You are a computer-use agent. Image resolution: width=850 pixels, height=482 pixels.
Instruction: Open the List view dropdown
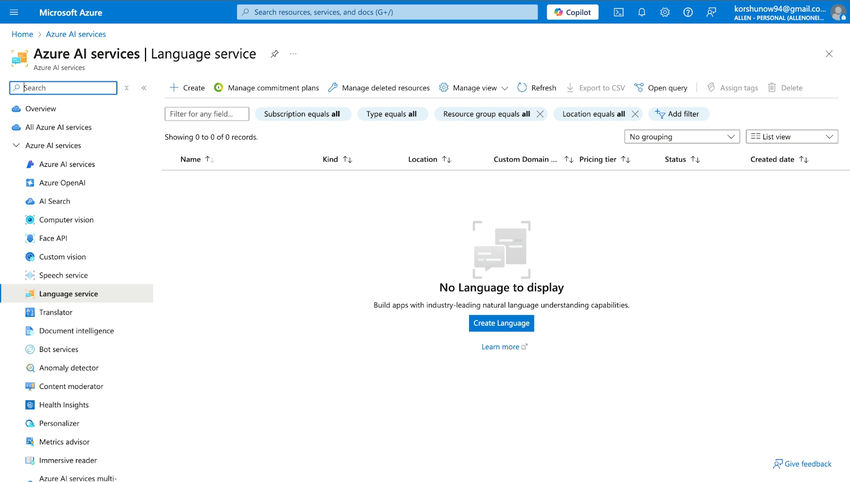coord(792,137)
